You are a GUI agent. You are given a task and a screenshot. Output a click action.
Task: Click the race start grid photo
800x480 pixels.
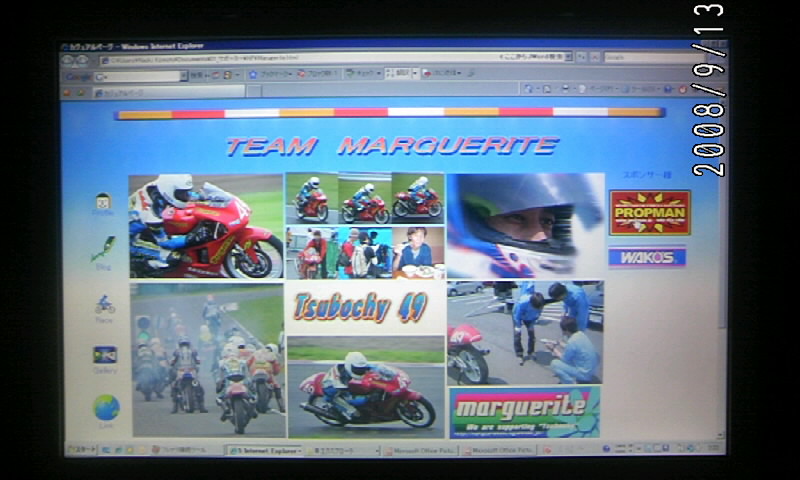(208, 360)
